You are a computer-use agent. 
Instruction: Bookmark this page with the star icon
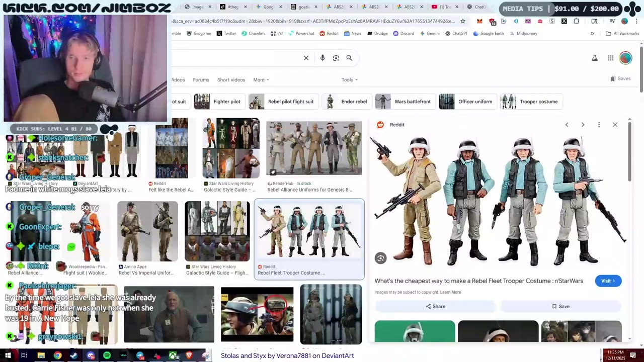[463, 21]
